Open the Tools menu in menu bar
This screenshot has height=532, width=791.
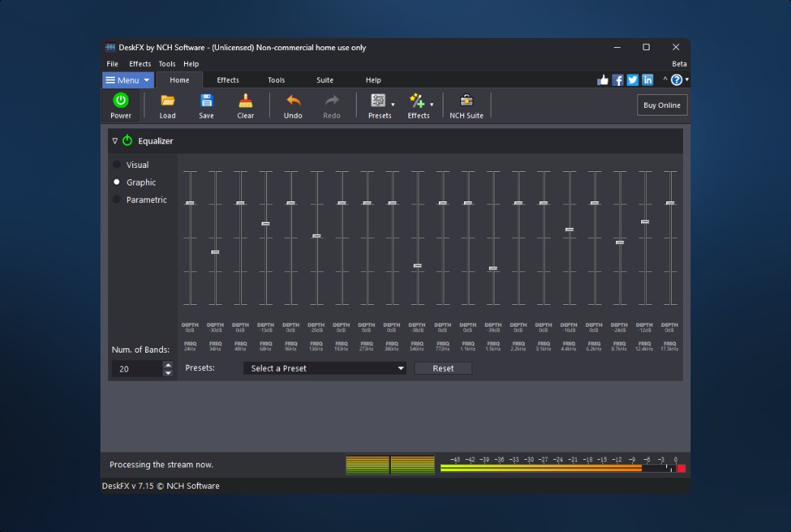tap(167, 64)
